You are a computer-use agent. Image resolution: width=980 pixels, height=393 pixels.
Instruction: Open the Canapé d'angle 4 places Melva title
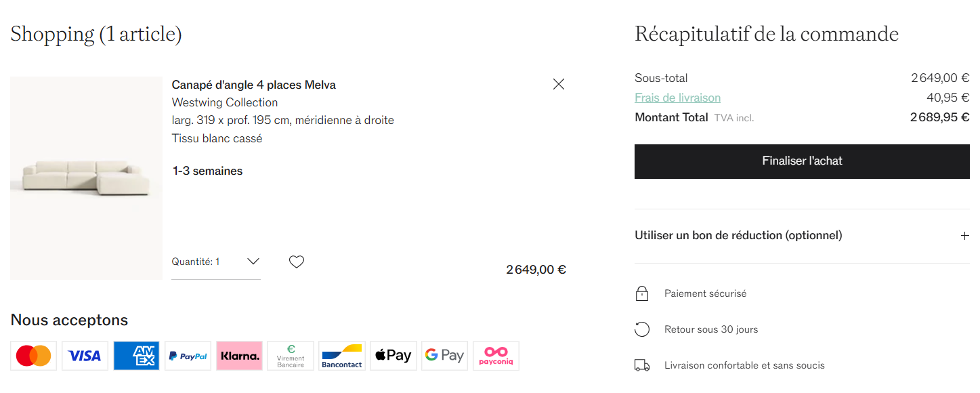(254, 85)
